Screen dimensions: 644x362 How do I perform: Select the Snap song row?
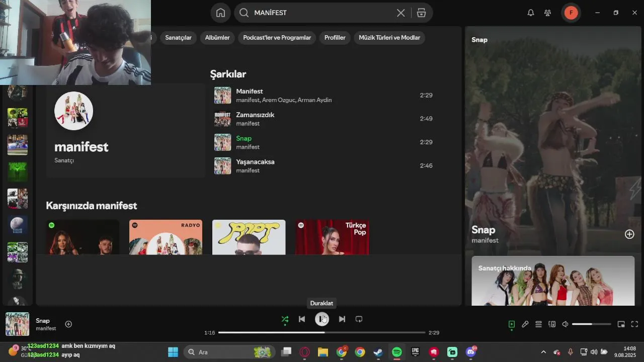click(x=323, y=142)
